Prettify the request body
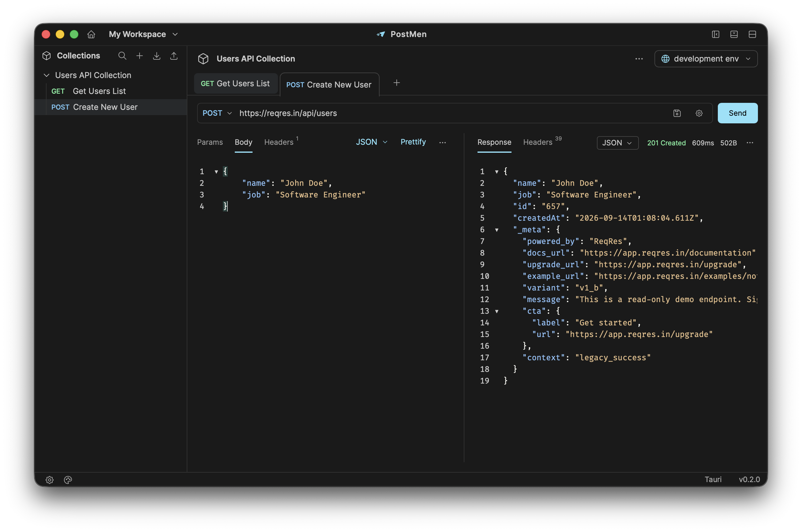Screen dimensions: 802x532 click(413, 142)
